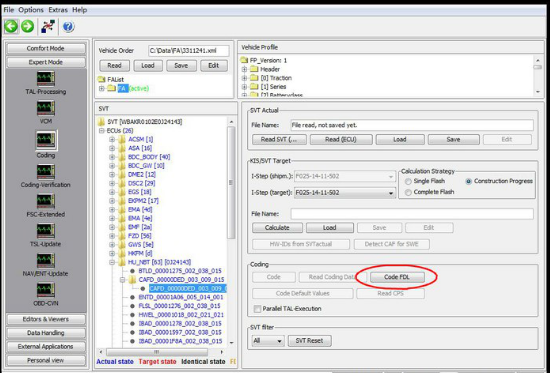Click the Code FDL button
Screen dimensions: 550x373
point(397,277)
